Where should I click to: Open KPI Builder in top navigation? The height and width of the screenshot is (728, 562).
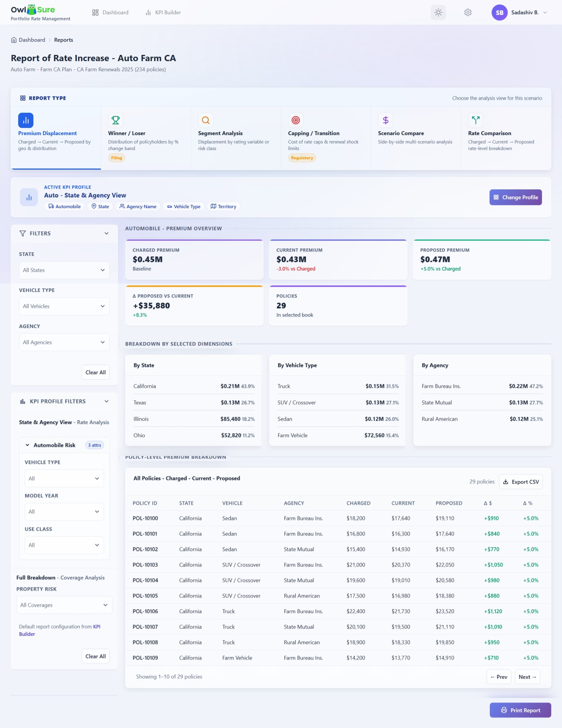[x=163, y=12]
